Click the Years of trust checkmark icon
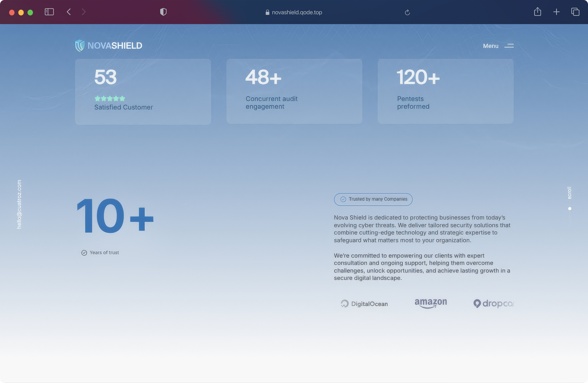The width and height of the screenshot is (588, 383). click(84, 253)
